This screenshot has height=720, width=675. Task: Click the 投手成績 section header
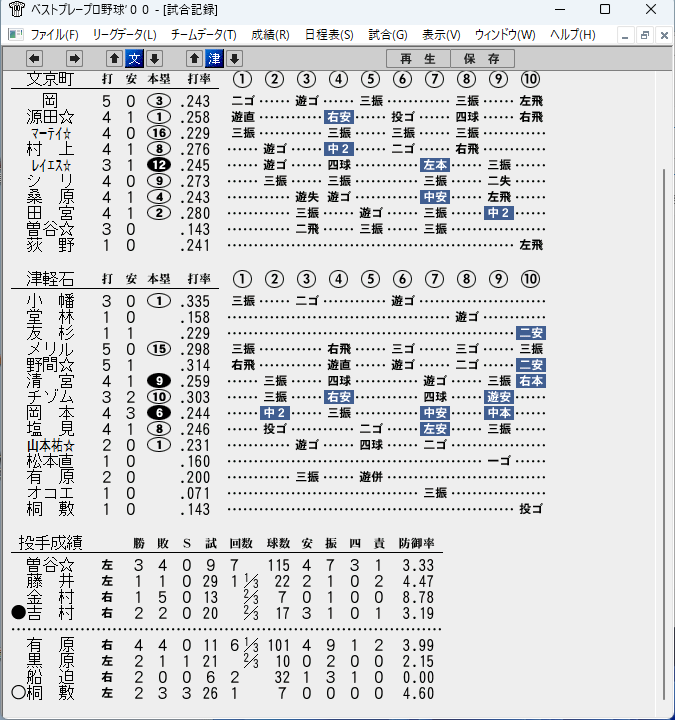(x=51, y=543)
